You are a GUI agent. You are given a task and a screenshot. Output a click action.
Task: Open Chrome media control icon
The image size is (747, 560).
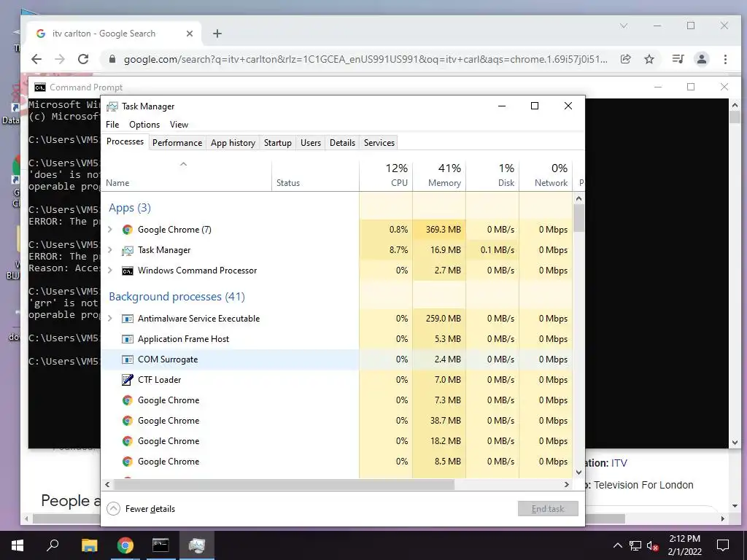(678, 59)
